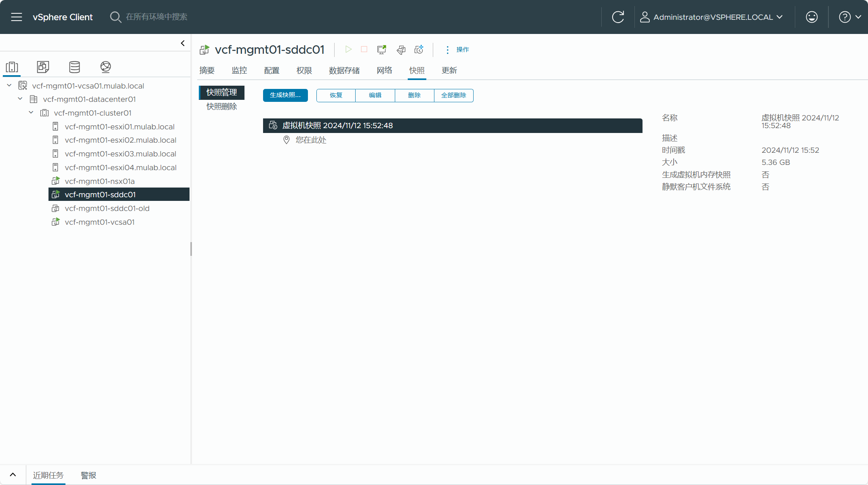Select VM vcf-mgmt01-sddc01-old
Viewport: 868px width, 485px height.
[107, 208]
